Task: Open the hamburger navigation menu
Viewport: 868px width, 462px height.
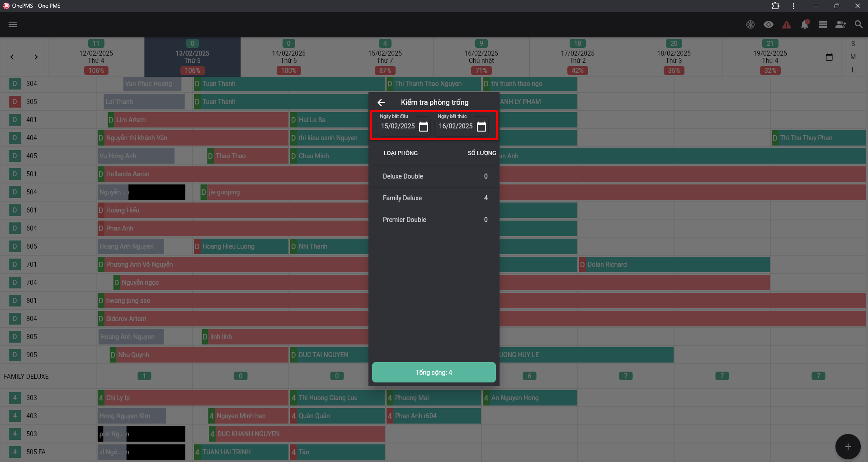Action: (13, 24)
